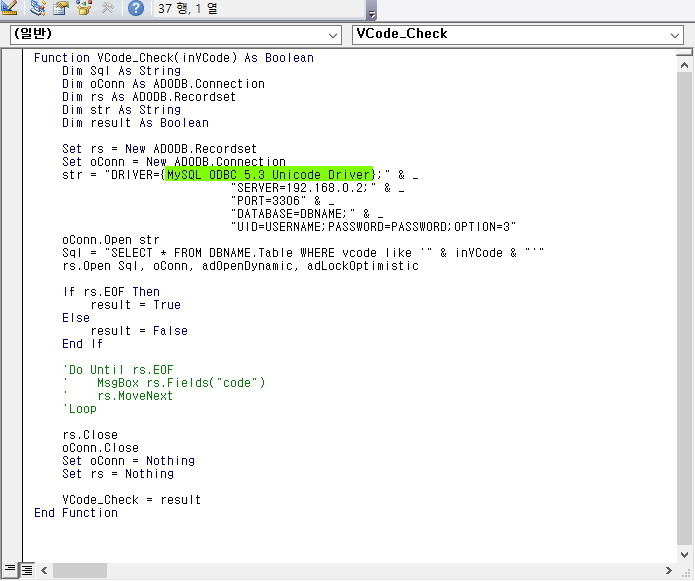Image resolution: width=695 pixels, height=581 pixels.
Task: Open the Object Browser icon
Action: (84, 8)
